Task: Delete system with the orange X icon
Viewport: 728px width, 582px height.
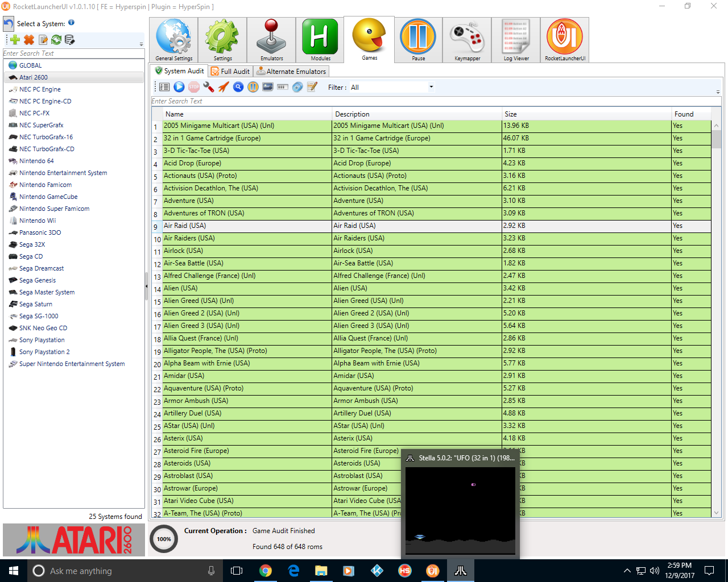Action: point(29,40)
